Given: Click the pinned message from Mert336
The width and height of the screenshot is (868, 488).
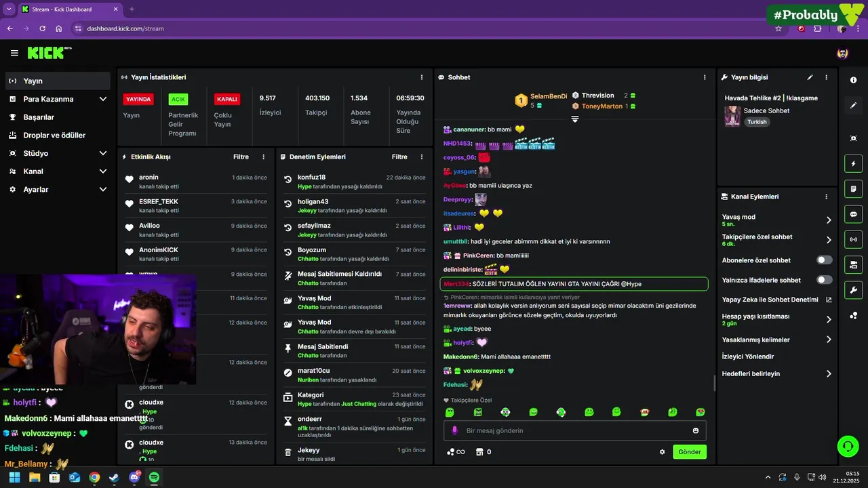Looking at the screenshot, I should coord(574,284).
